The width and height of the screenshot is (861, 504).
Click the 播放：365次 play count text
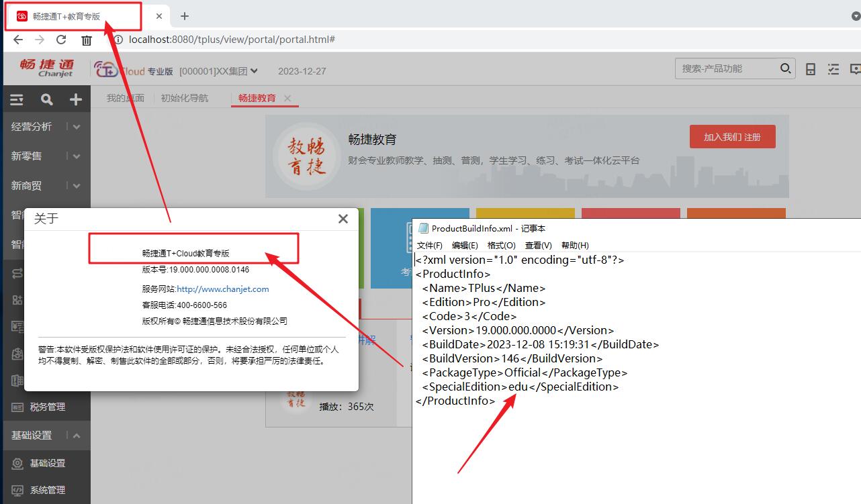click(x=347, y=407)
